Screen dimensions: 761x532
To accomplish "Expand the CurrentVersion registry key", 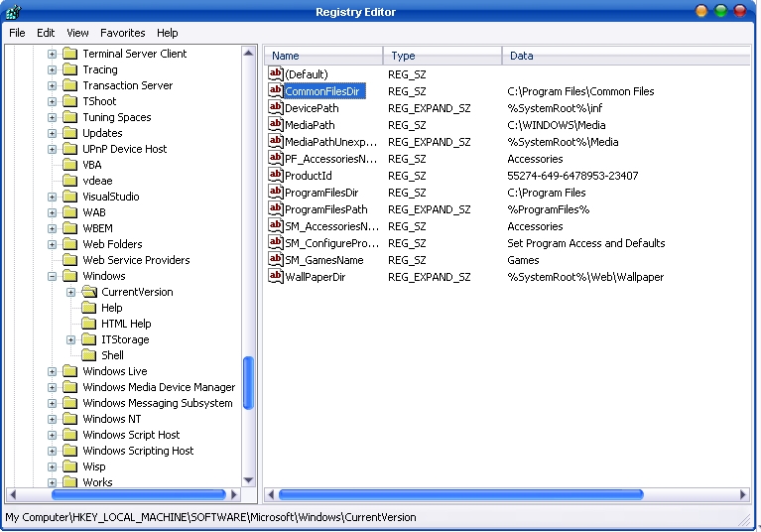I will click(x=70, y=292).
